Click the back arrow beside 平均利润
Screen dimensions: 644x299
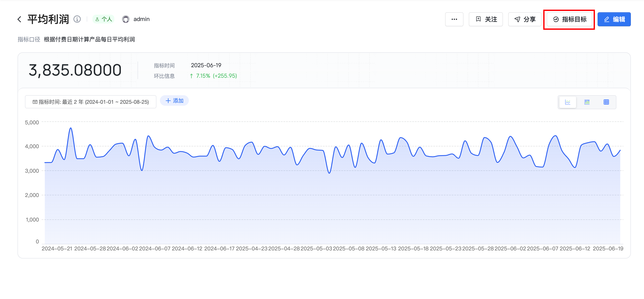click(x=19, y=19)
